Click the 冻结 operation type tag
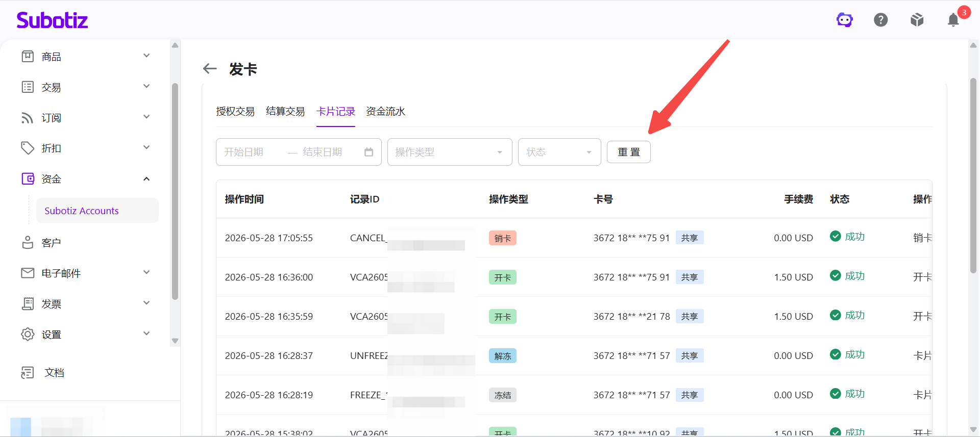The image size is (980, 437). (503, 395)
